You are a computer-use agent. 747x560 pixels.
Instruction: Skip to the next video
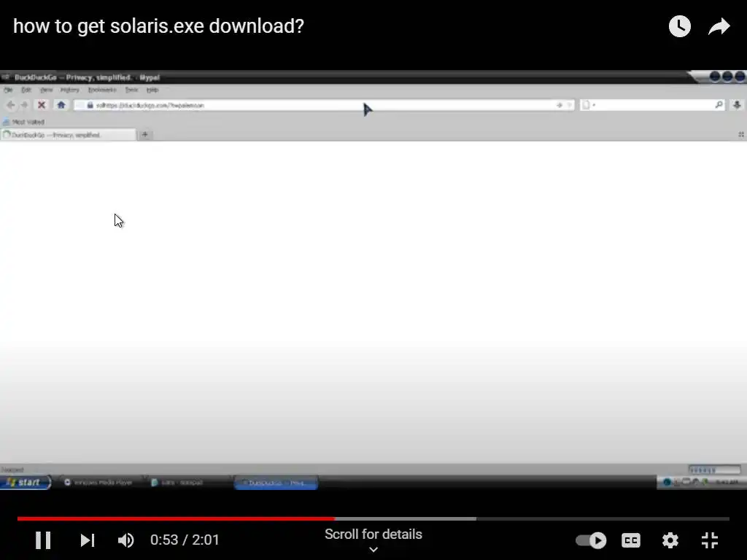[x=88, y=540]
